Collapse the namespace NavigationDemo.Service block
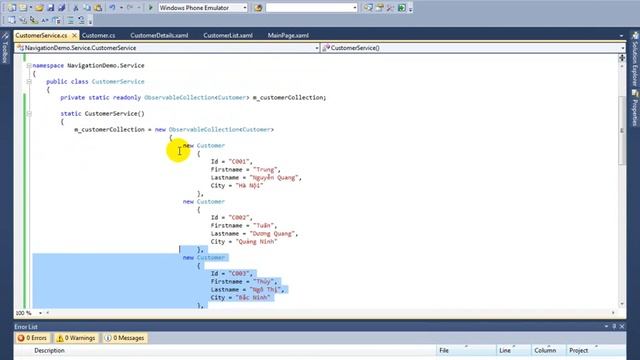 click(x=29, y=65)
